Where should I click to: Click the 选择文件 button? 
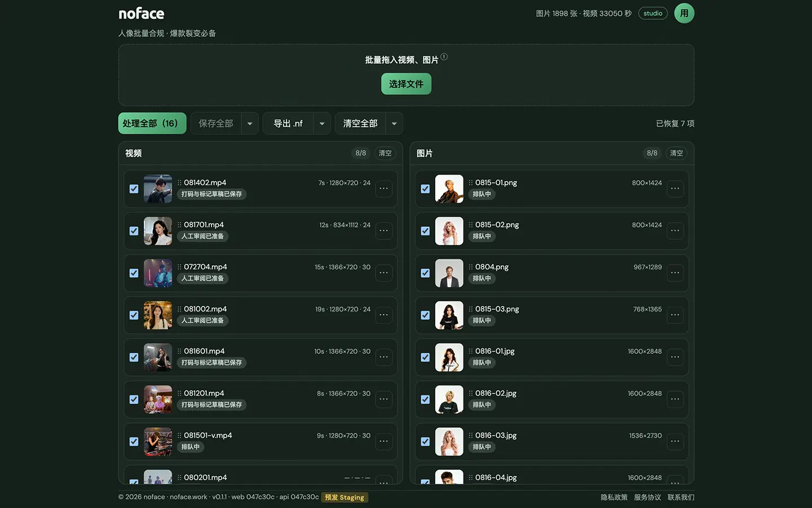(x=406, y=84)
